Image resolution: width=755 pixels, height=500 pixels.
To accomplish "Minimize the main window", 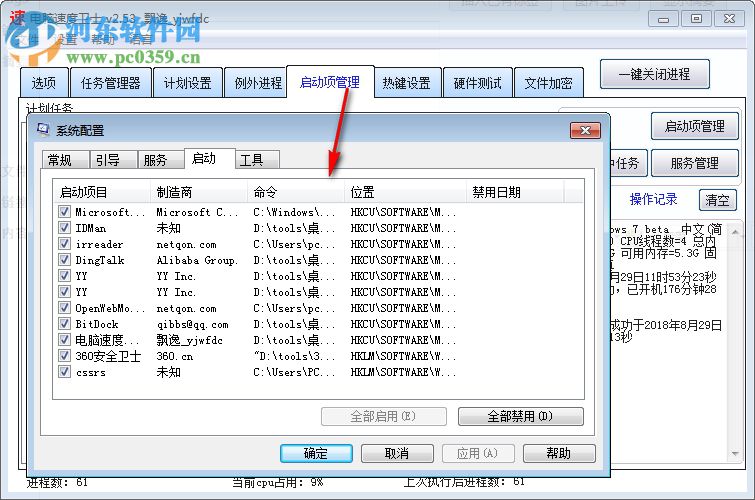I will point(664,19).
